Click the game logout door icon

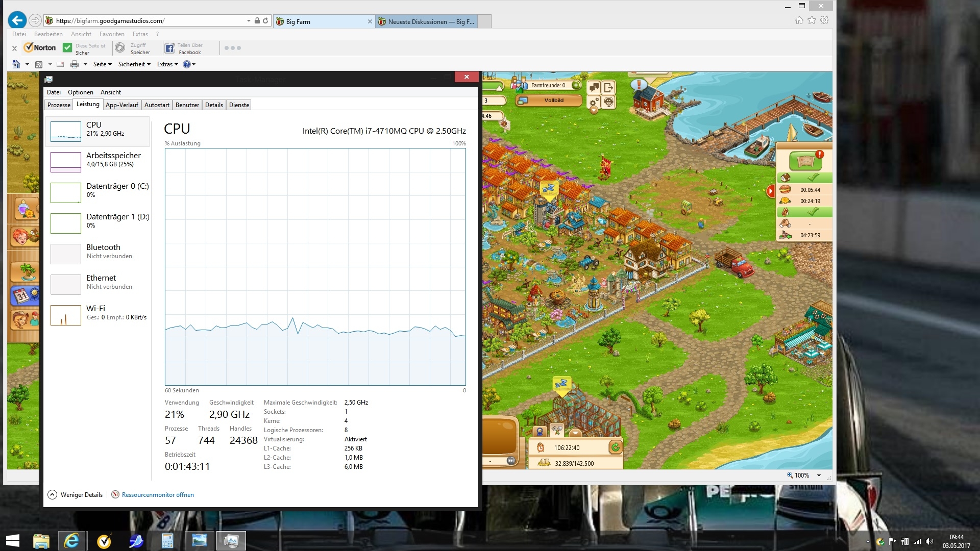[x=608, y=87]
